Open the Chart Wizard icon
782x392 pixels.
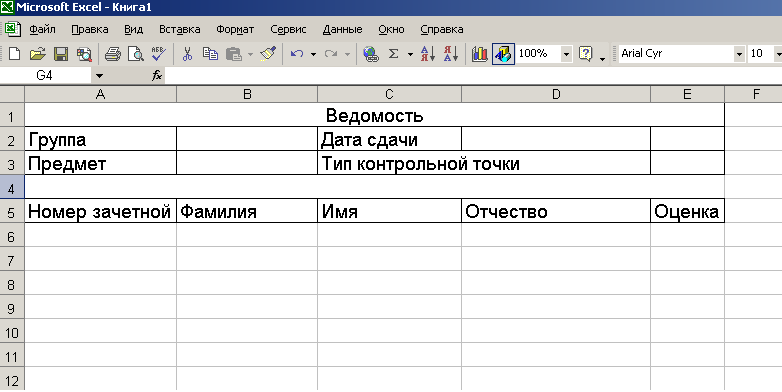[479, 53]
